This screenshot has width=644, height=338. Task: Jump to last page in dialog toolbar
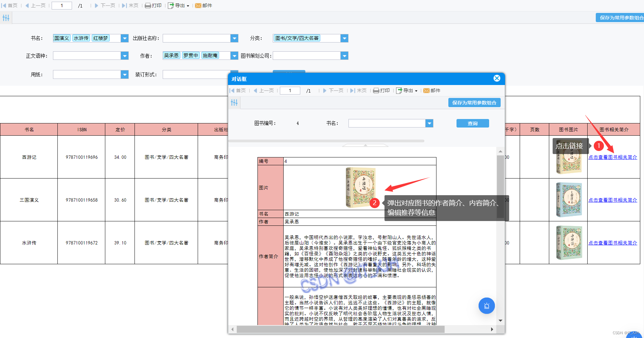click(x=358, y=90)
